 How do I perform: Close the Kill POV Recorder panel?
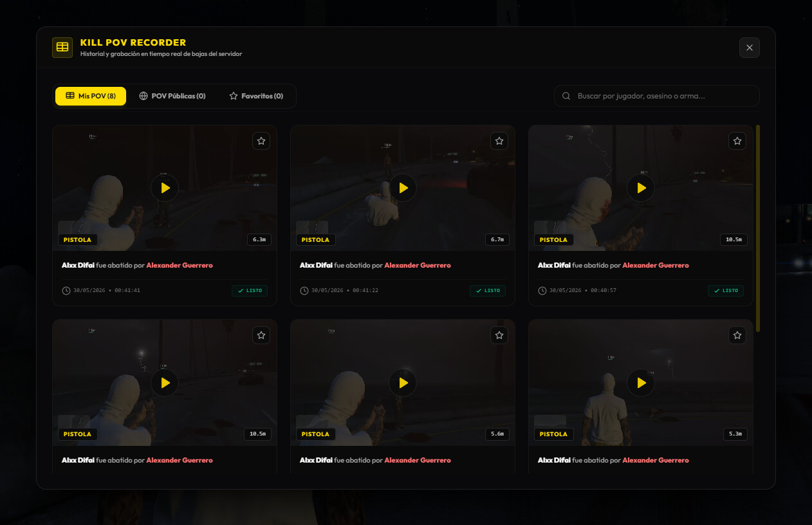coord(750,48)
